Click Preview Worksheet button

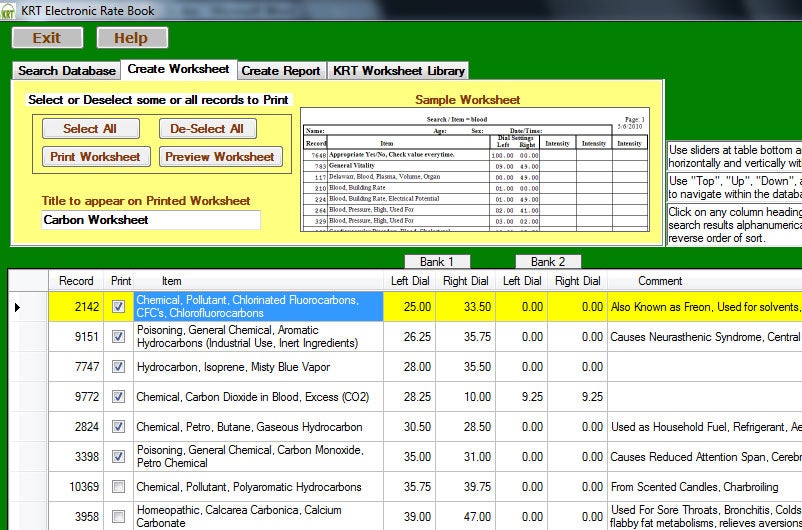[x=220, y=157]
